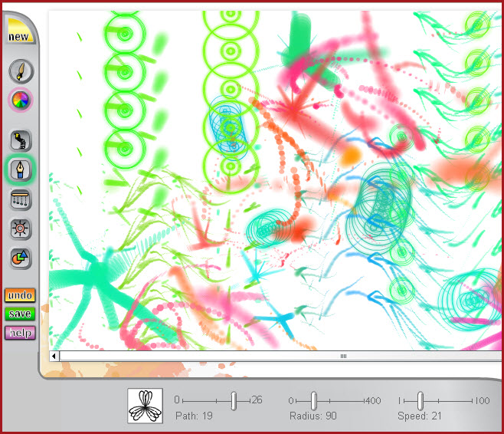The width and height of the screenshot is (504, 434).
Task: Click the horizontal scrollbar thumb grip
Action: pyautogui.click(x=343, y=356)
